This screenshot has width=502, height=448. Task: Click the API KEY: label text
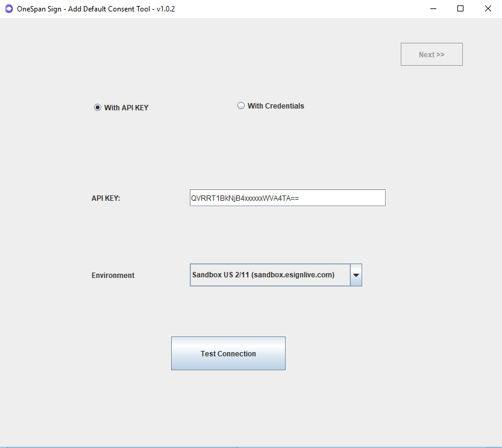(x=105, y=198)
